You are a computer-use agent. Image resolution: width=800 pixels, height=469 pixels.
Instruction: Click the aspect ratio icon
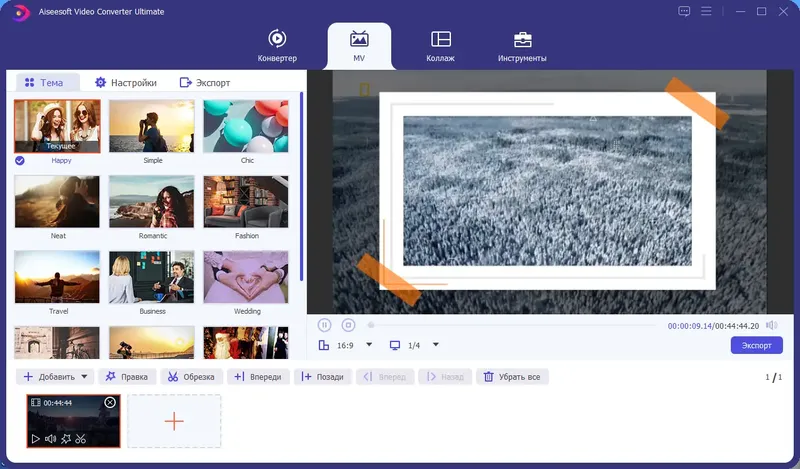point(323,345)
